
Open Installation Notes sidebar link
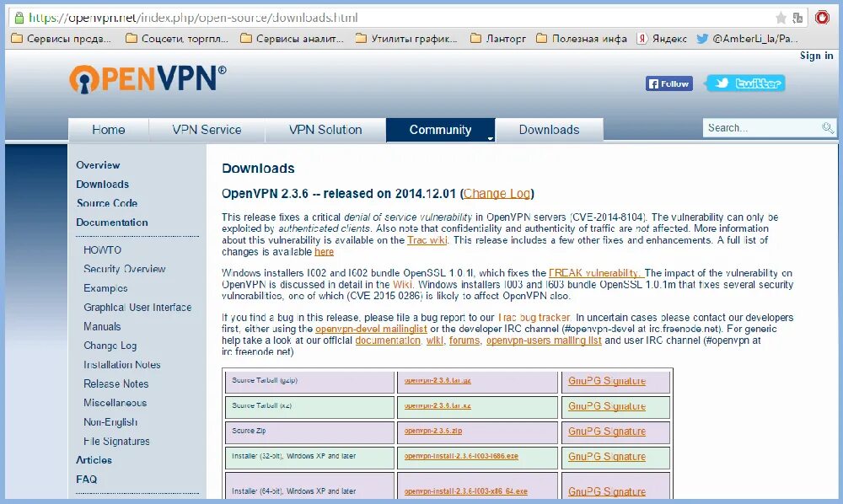coord(122,365)
